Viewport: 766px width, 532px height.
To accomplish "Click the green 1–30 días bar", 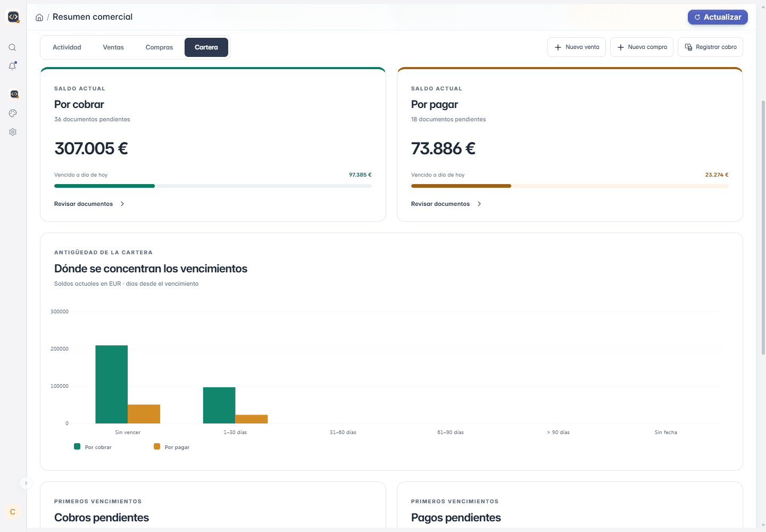I will click(x=219, y=405).
